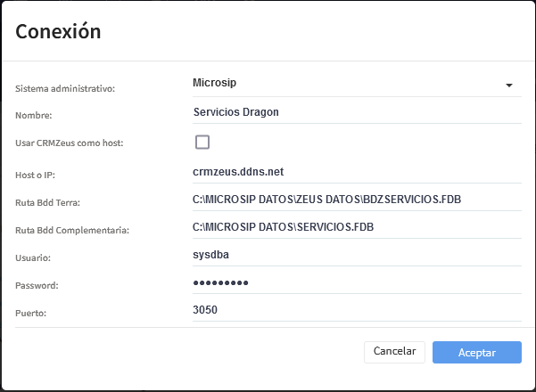This screenshot has width=536, height=392.
Task: Click the masked Password field
Action: (x=357, y=282)
